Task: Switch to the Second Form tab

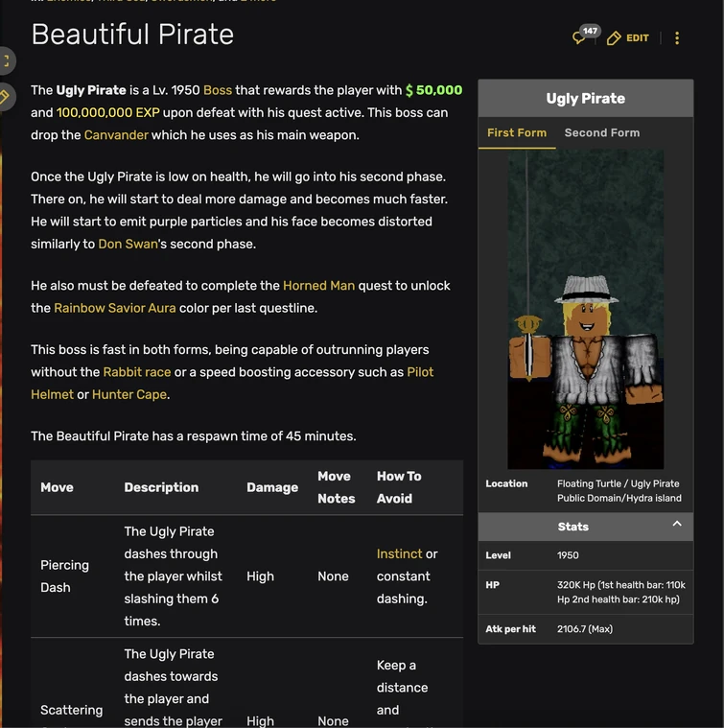Action: click(601, 132)
